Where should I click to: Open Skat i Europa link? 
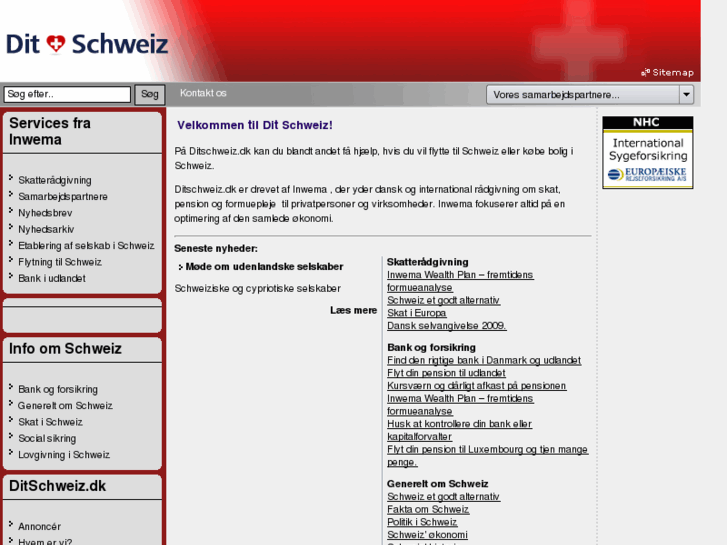(x=416, y=313)
